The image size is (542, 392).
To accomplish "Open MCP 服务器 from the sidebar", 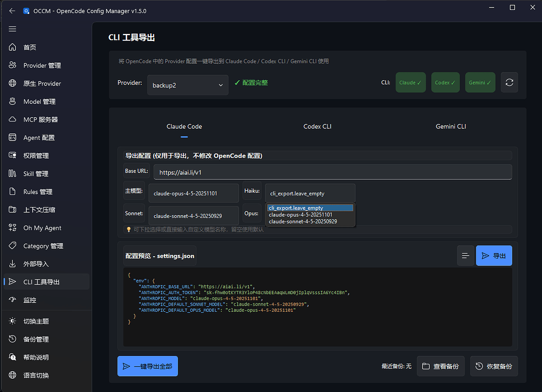I will coord(46,119).
